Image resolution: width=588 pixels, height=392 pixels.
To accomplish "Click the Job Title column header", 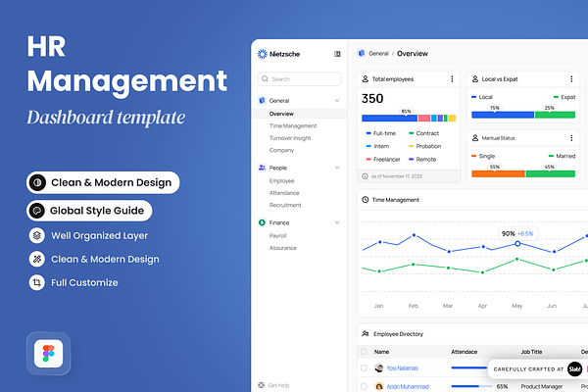I will coord(531,352).
